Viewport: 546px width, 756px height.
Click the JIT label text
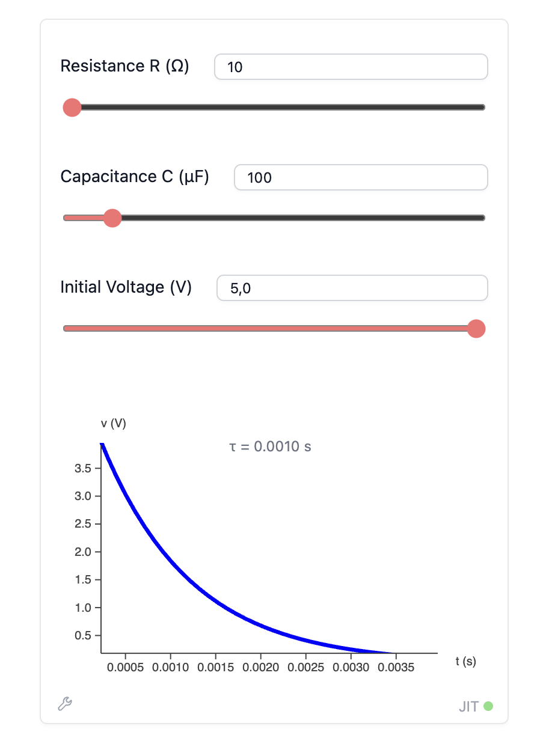[469, 707]
